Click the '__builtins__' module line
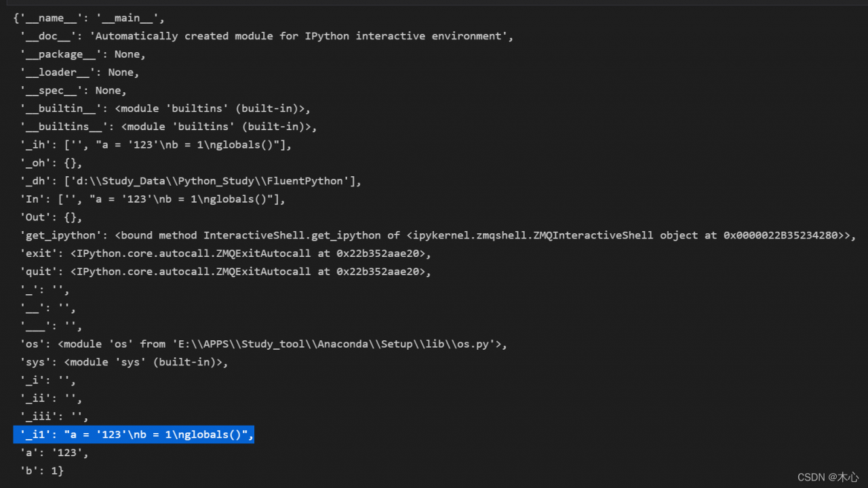 pos(168,127)
